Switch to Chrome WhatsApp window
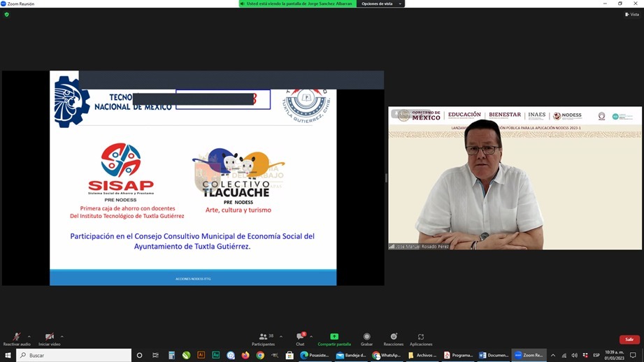Viewport: 644px width, 362px height. pyautogui.click(x=387, y=355)
